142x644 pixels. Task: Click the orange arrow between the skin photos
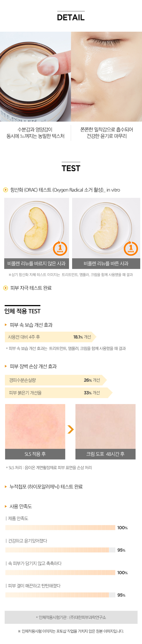(x=71, y=429)
